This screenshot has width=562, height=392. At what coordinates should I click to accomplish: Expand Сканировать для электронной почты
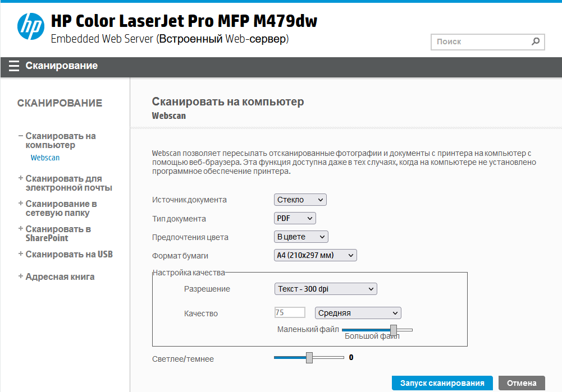(x=21, y=178)
